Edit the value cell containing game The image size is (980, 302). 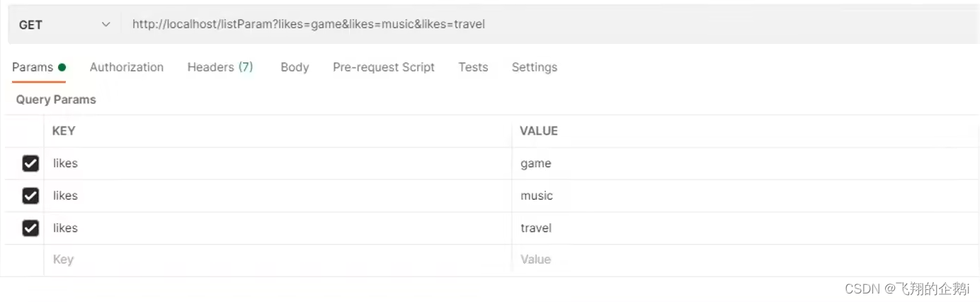click(x=745, y=164)
